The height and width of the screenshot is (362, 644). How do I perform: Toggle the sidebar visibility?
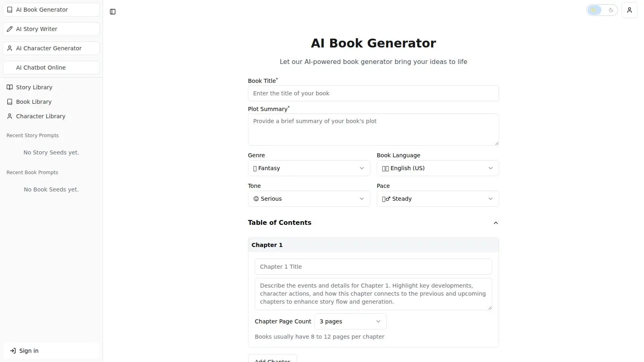click(x=113, y=12)
